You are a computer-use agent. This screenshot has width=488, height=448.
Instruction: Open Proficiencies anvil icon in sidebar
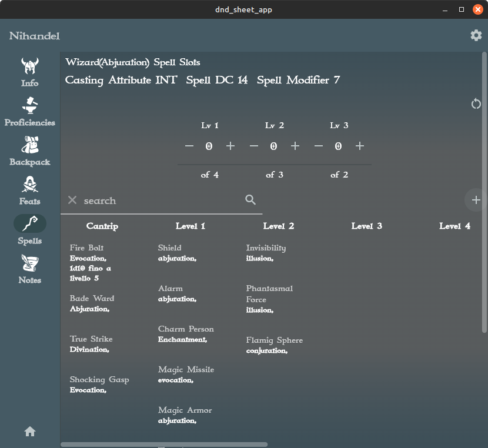click(29, 106)
